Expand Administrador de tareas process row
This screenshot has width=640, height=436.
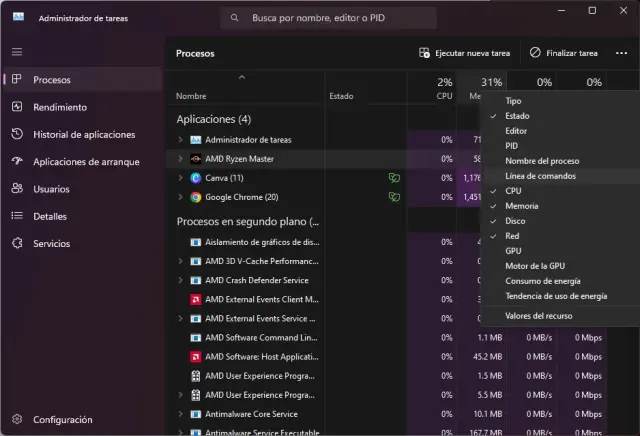[x=180, y=140]
